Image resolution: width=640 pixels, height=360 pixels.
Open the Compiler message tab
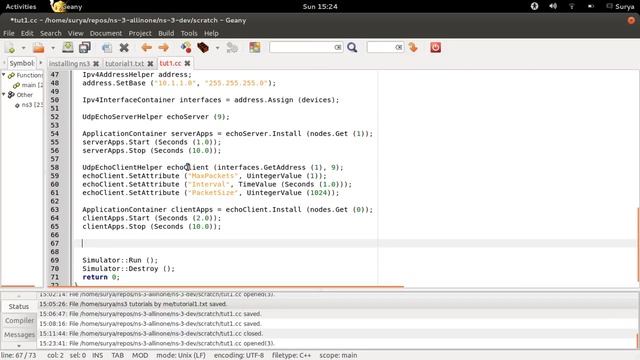[19, 320]
